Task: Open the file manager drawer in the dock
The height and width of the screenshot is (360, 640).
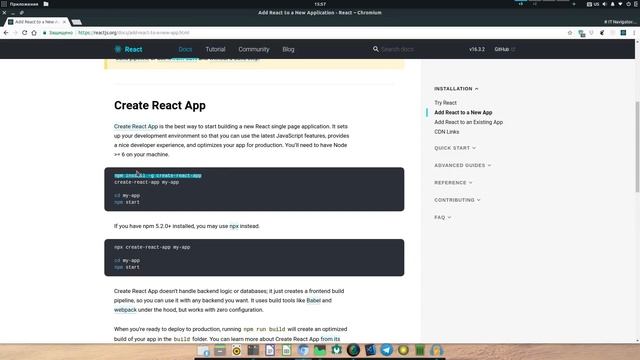Action: click(220, 350)
